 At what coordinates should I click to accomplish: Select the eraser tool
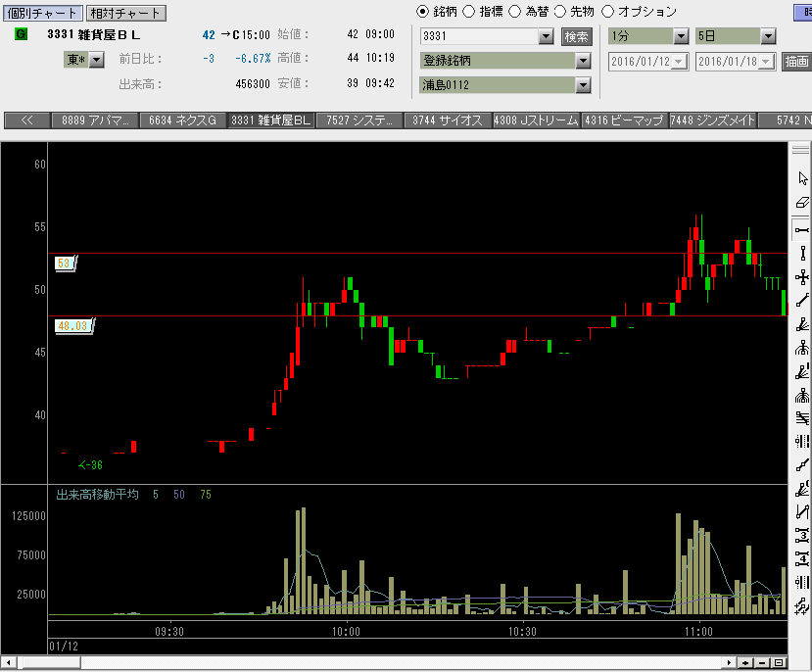pos(802,203)
